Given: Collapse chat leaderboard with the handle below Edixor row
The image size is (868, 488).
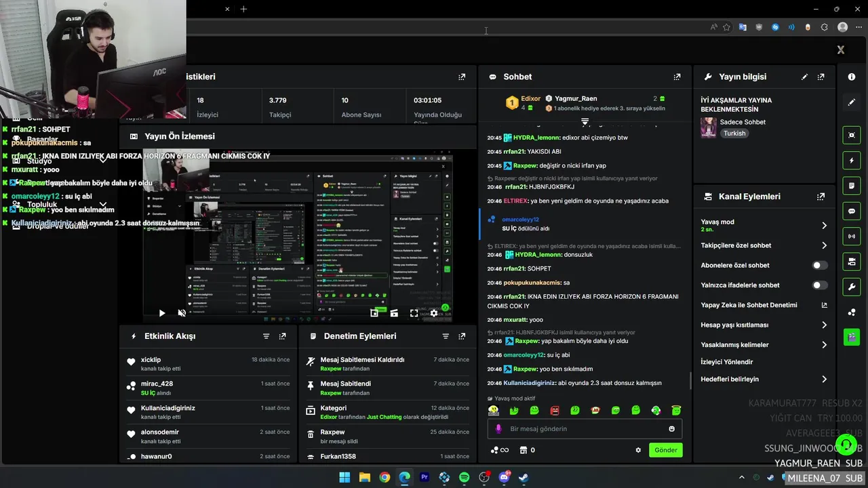Looking at the screenshot, I should (x=585, y=122).
